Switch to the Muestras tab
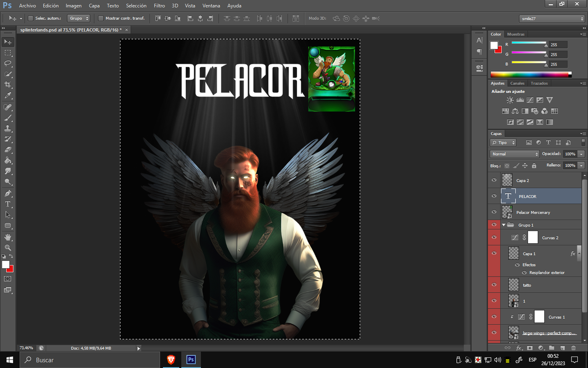588x368 pixels. tap(516, 34)
